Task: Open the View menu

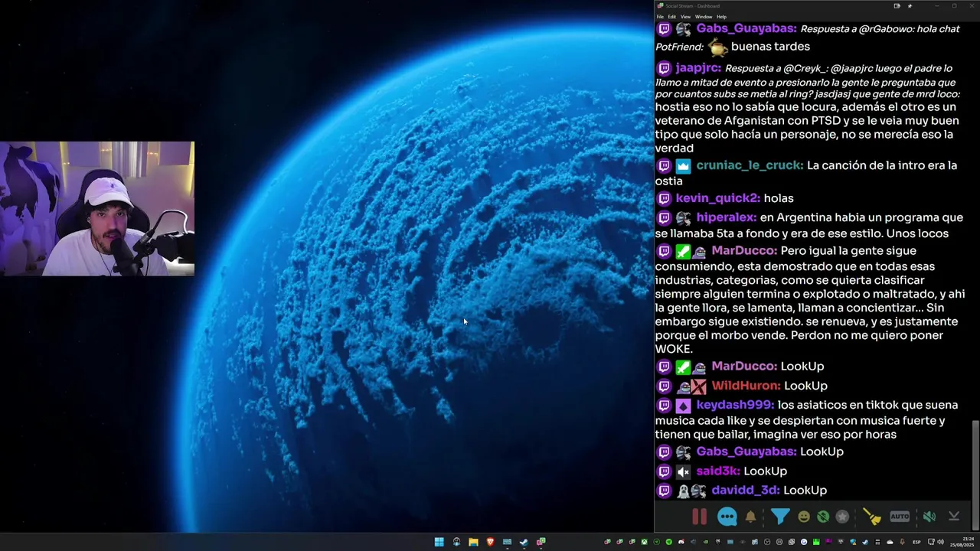Action: coord(685,16)
